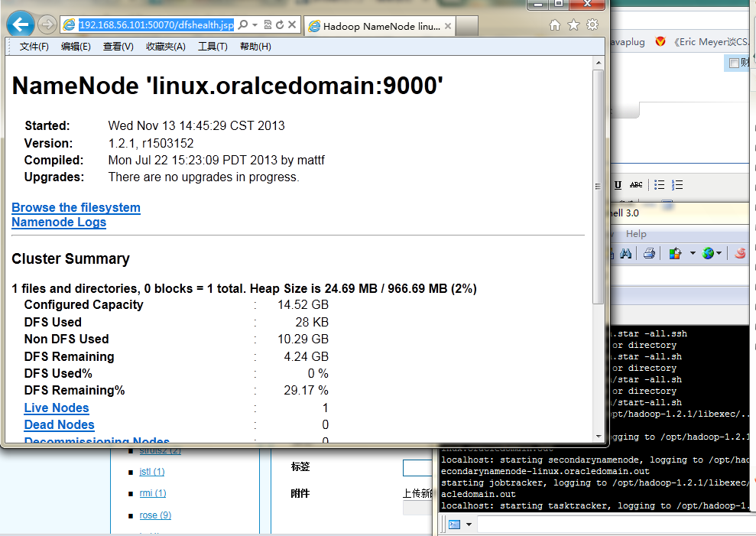
Task: Click the Version value 1.2.1, r1503152
Action: pos(151,143)
